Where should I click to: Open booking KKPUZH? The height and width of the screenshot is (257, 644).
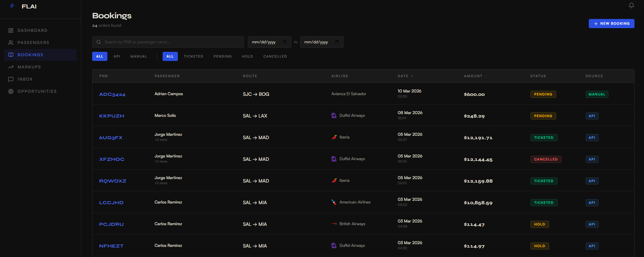click(111, 116)
